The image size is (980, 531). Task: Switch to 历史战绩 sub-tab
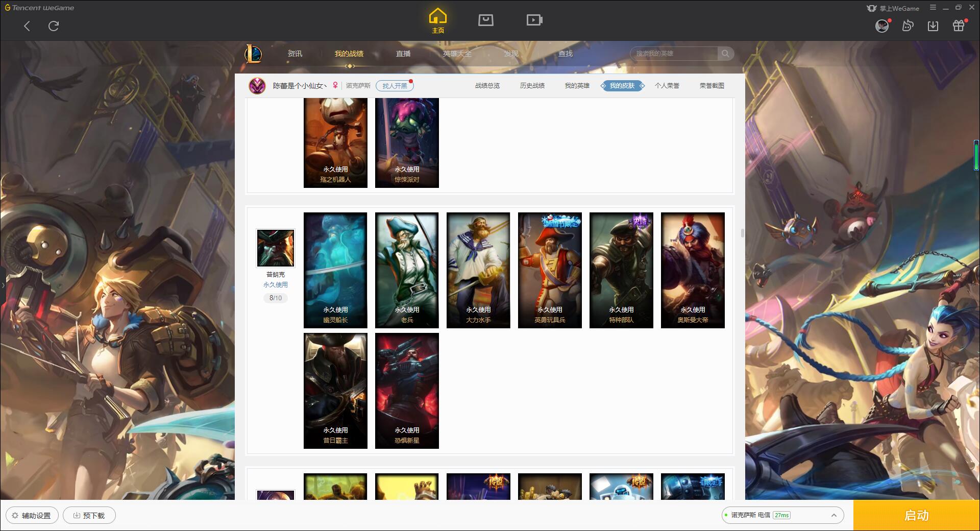coord(532,86)
